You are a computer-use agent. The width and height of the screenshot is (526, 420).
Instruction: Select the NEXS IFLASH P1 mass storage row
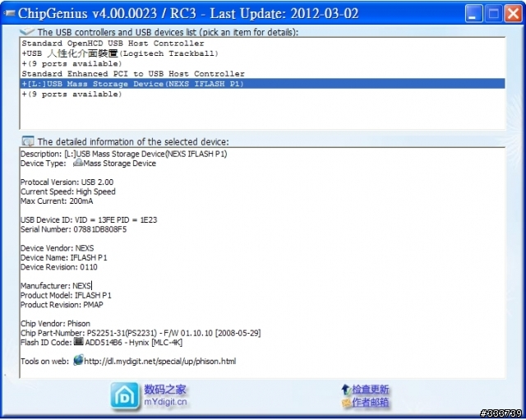click(x=263, y=84)
